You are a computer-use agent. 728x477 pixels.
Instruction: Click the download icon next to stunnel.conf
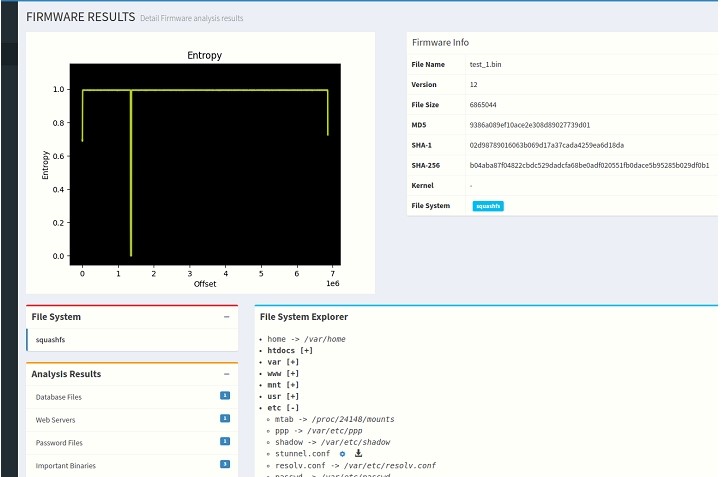pos(358,454)
